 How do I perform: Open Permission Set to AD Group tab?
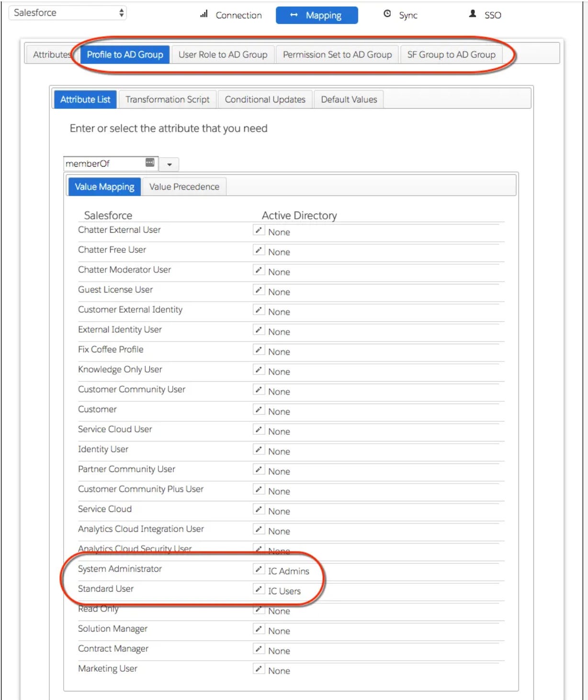point(337,55)
